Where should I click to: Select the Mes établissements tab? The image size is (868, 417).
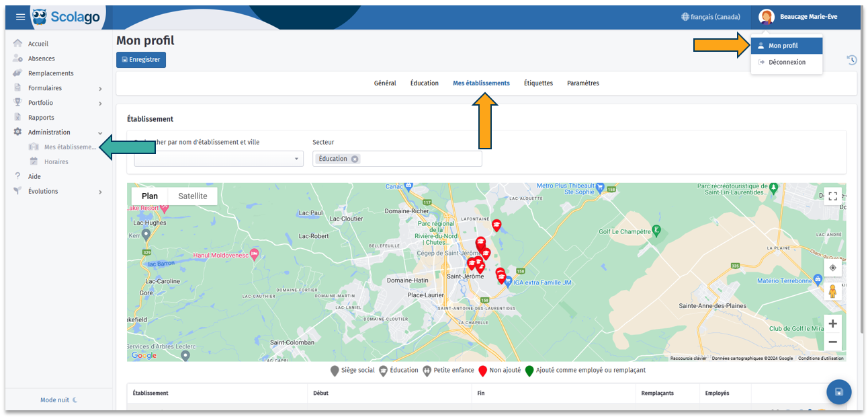(481, 83)
